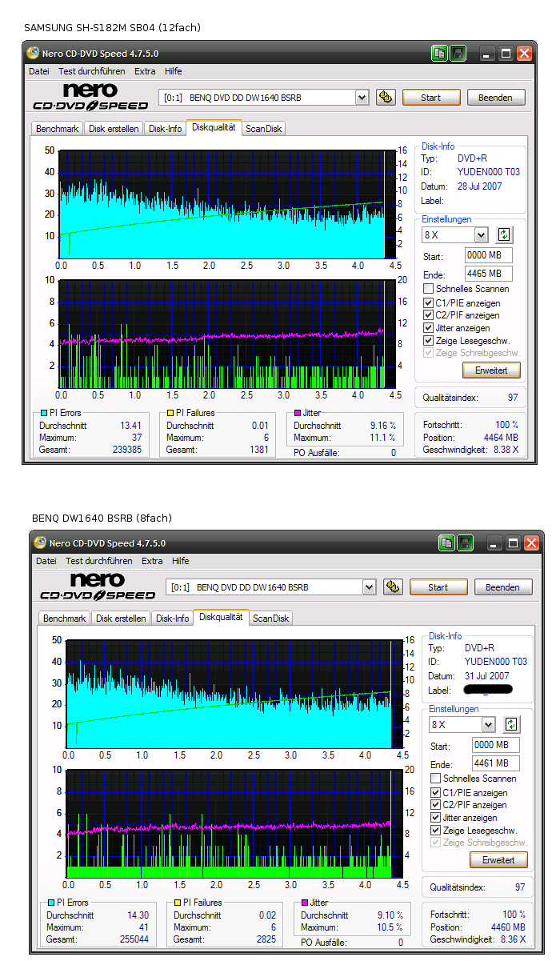Viewport: 560px width, 961px height.
Task: Uncheck C2/PIF anzeigen in the bottom window
Action: (436, 805)
